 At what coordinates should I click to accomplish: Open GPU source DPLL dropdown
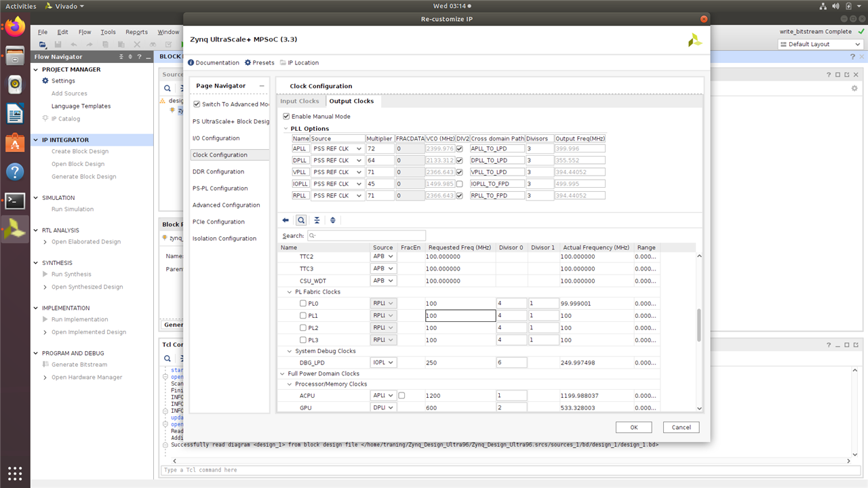(383, 408)
